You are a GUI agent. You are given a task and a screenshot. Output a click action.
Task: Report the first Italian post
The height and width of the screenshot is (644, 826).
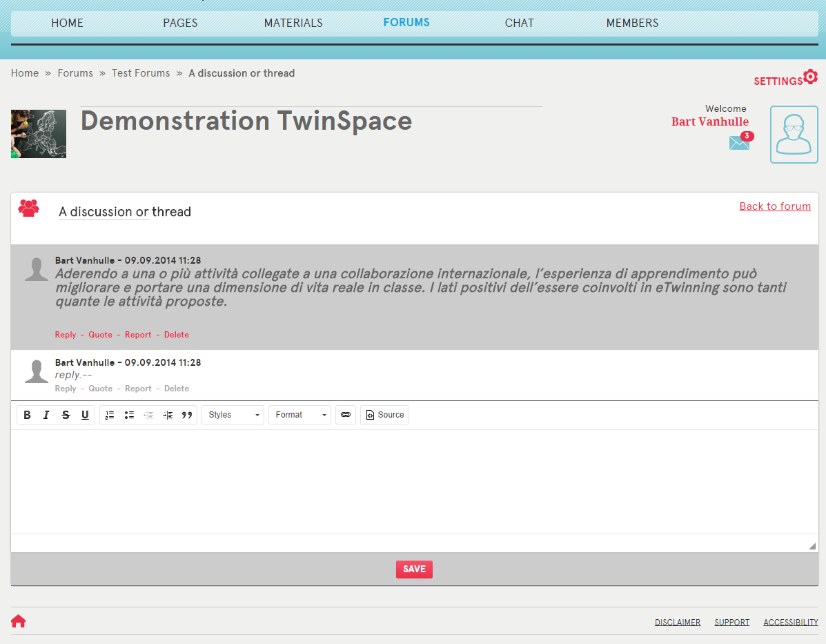(138, 335)
